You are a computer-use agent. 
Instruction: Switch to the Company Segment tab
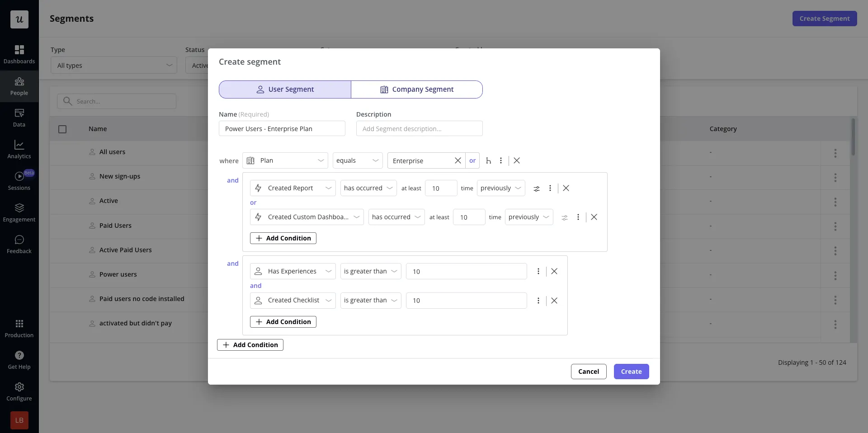(x=416, y=89)
